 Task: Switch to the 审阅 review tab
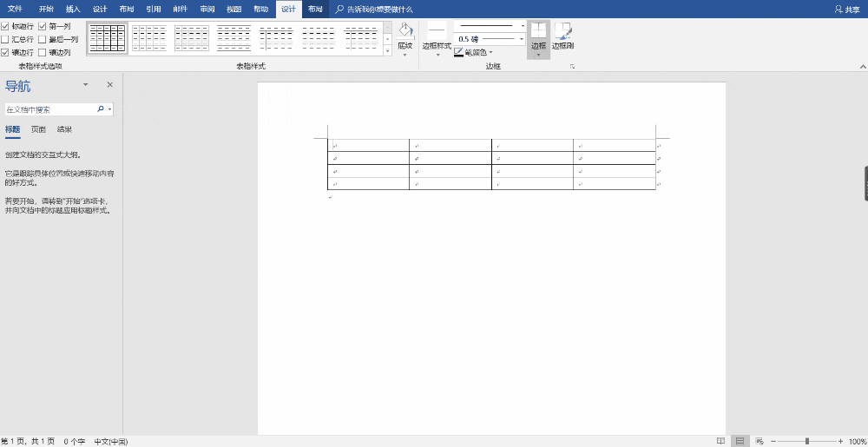point(207,10)
